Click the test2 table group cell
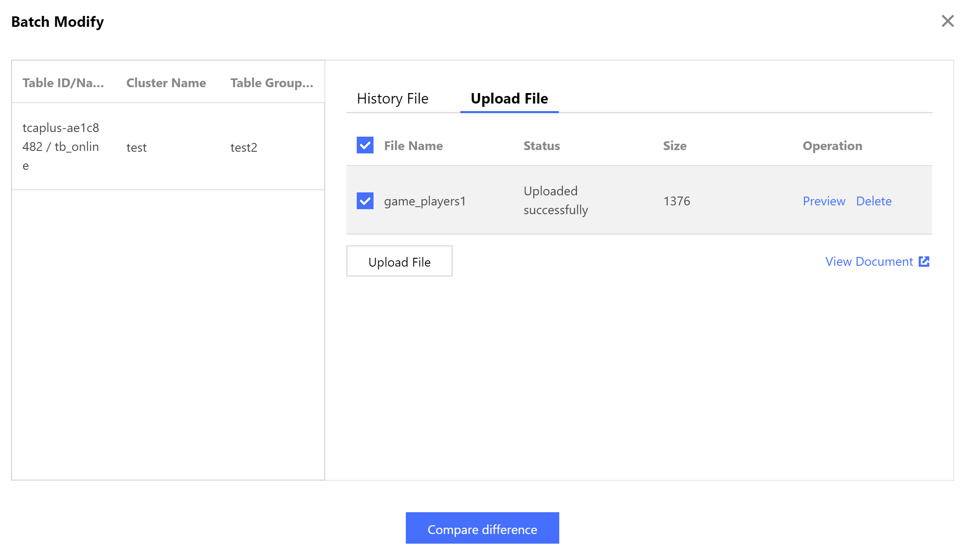 [x=244, y=148]
